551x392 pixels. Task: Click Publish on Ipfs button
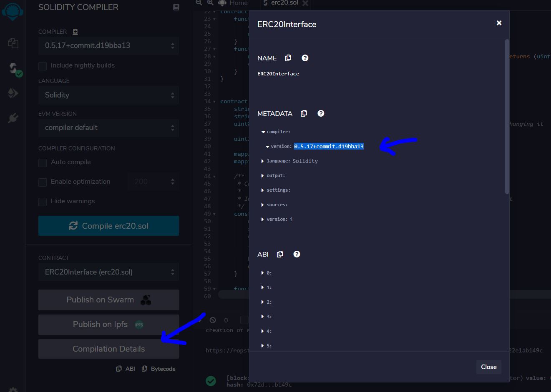(108, 325)
